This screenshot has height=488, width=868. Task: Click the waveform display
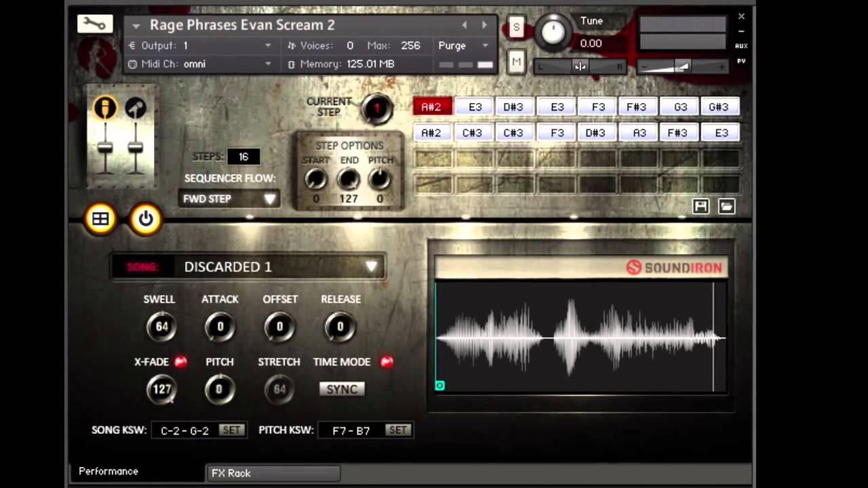point(580,337)
